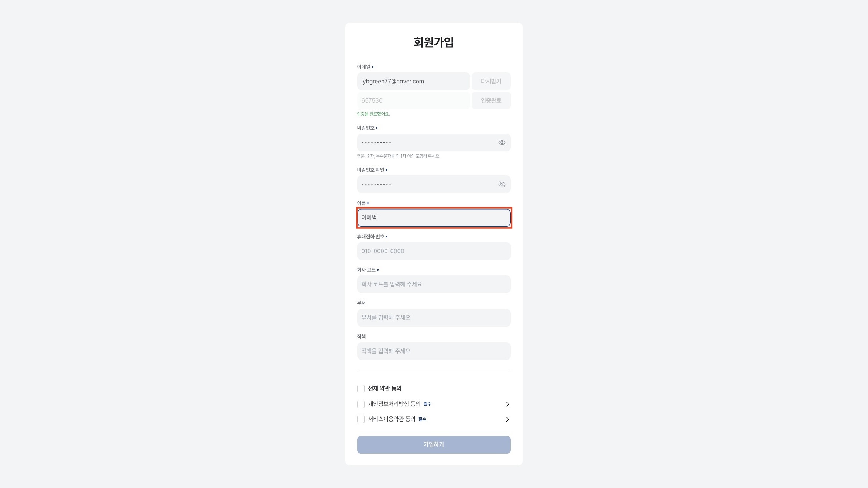Screen dimensions: 868x488
Task: Submit form with 가입하기 button
Action: (434, 444)
